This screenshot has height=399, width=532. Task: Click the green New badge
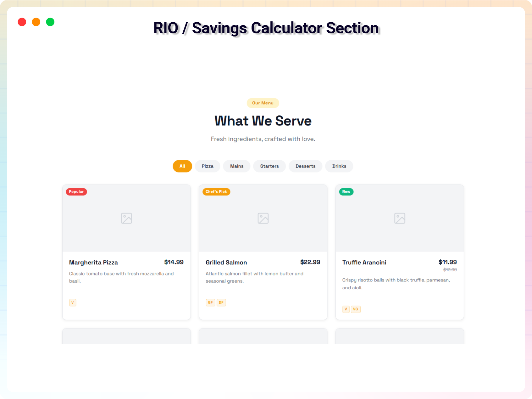(x=346, y=192)
